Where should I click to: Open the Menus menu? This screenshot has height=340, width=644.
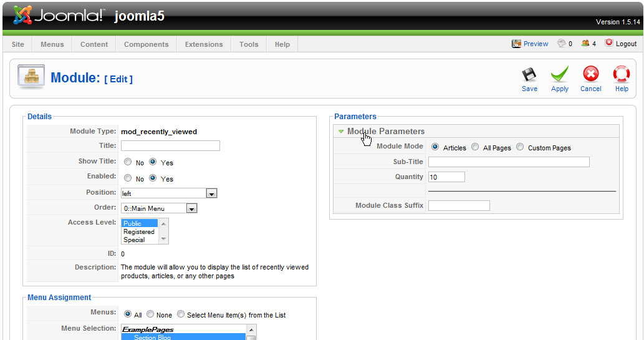(52, 44)
